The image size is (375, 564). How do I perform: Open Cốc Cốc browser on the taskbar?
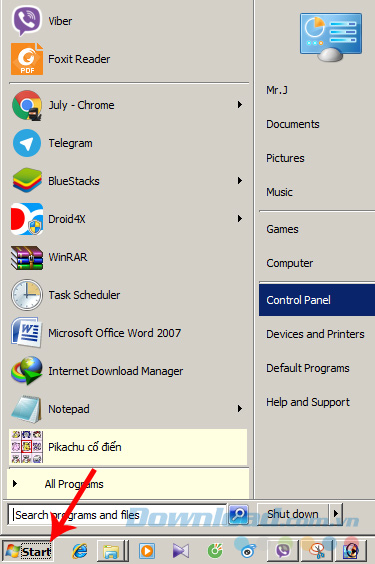coord(215,551)
